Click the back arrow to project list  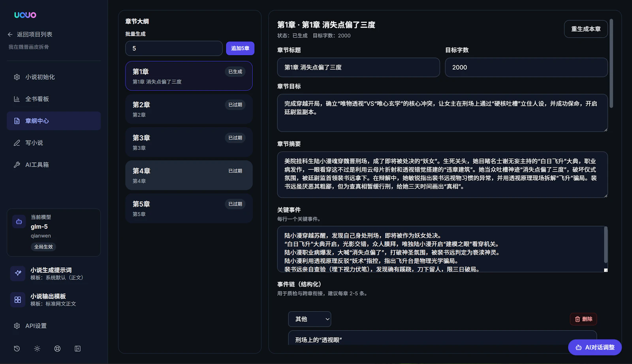pyautogui.click(x=10, y=34)
